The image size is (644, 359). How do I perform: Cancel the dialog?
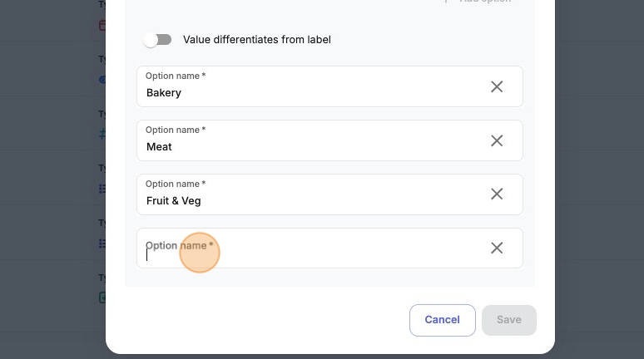(x=443, y=320)
